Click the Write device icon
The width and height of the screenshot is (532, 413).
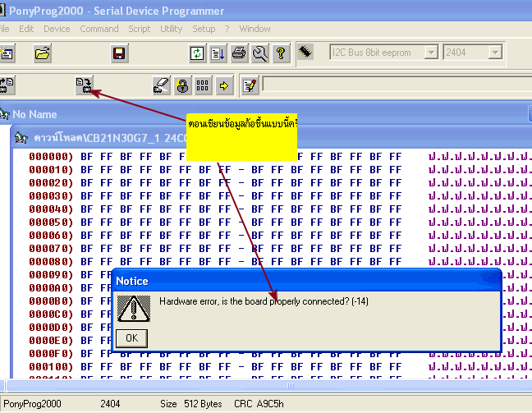(x=84, y=85)
